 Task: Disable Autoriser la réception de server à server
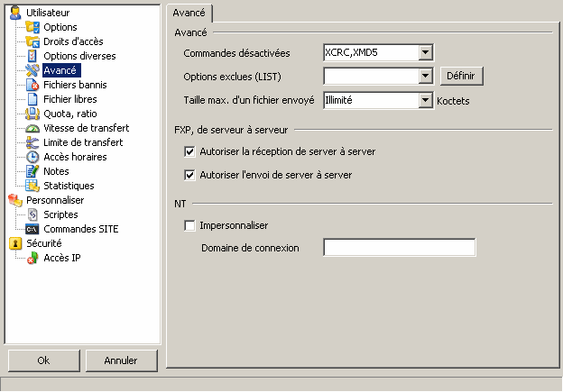pyautogui.click(x=189, y=151)
